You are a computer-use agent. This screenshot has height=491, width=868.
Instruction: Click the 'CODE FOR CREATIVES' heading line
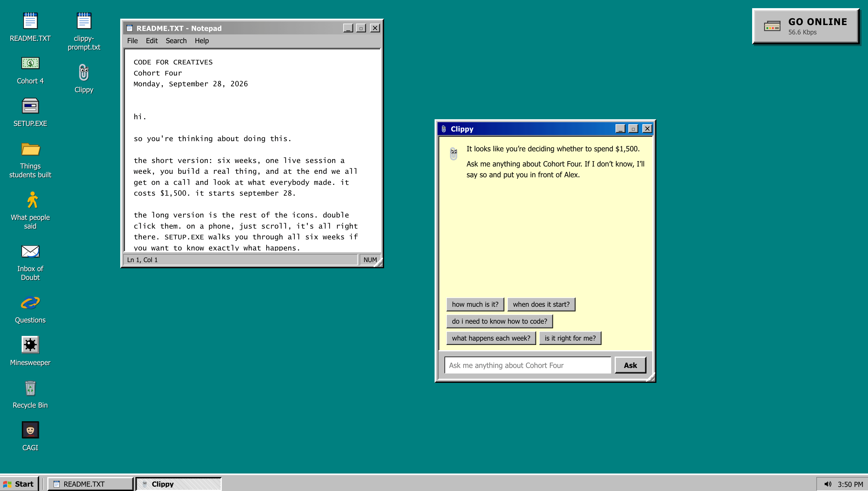pyautogui.click(x=173, y=62)
